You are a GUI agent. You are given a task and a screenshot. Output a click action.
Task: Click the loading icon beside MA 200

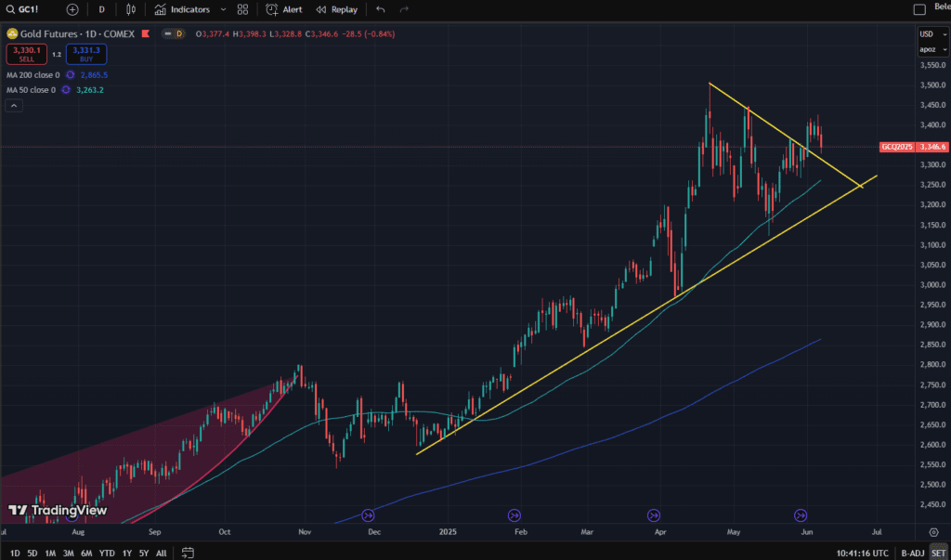tap(70, 74)
